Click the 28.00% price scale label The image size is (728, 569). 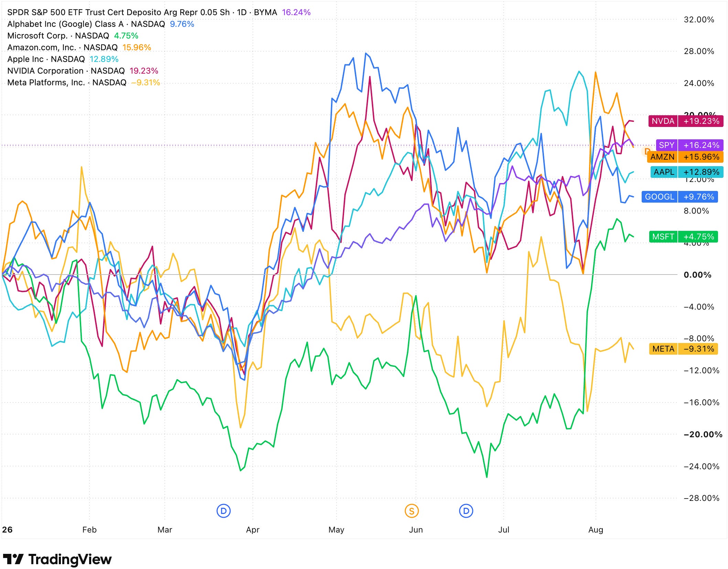coord(699,51)
